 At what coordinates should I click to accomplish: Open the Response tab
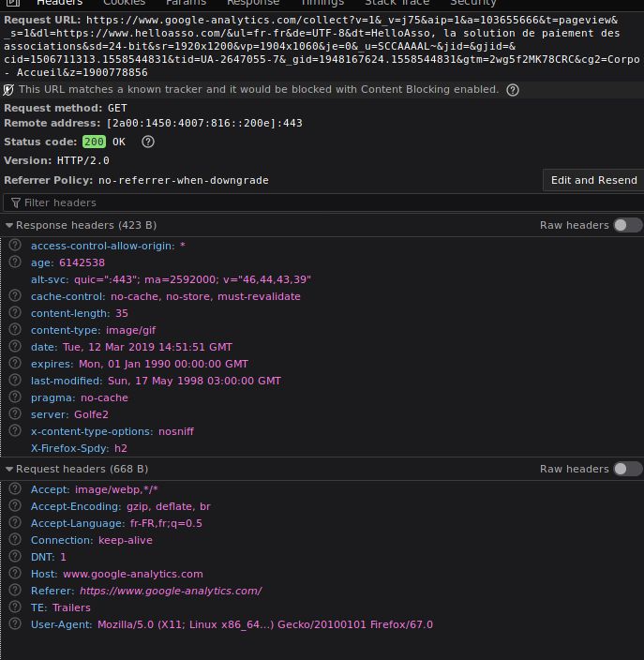click(253, 3)
